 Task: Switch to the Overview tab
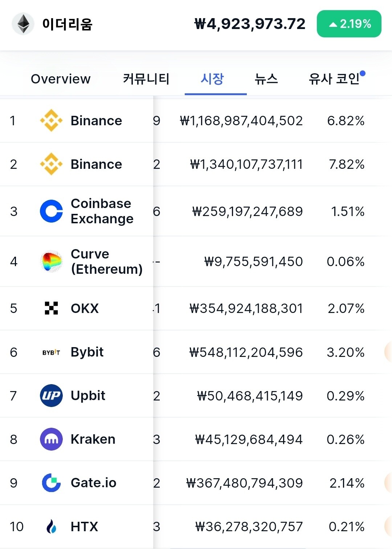pos(61,79)
